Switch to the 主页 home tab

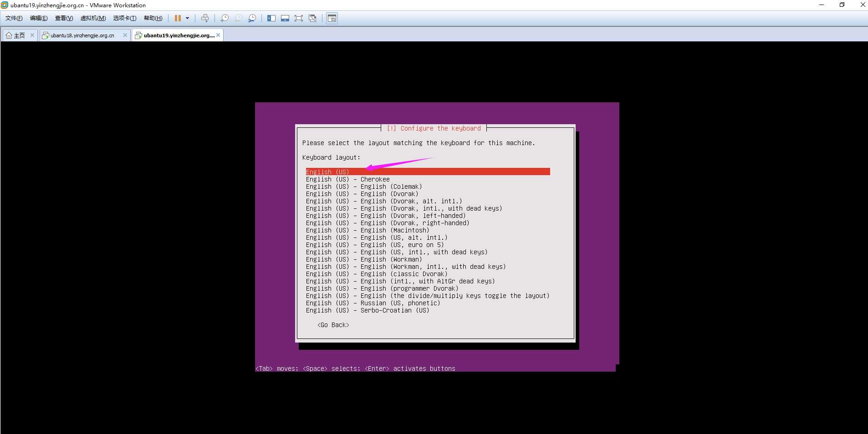19,35
